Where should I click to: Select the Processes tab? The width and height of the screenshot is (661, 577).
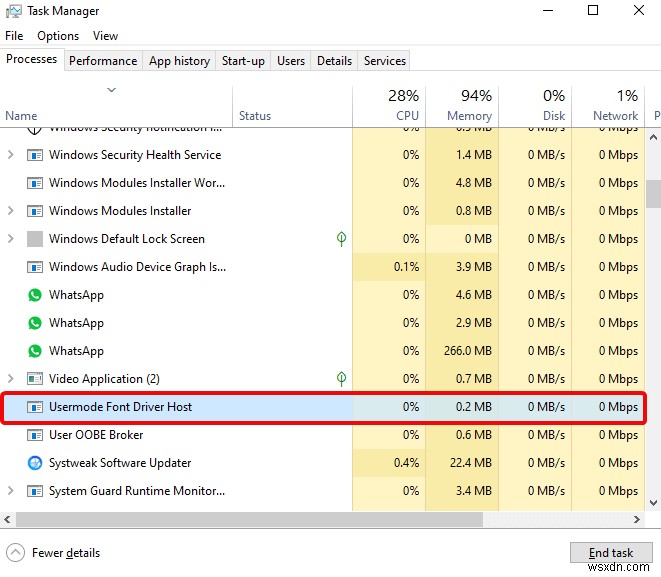tap(32, 59)
